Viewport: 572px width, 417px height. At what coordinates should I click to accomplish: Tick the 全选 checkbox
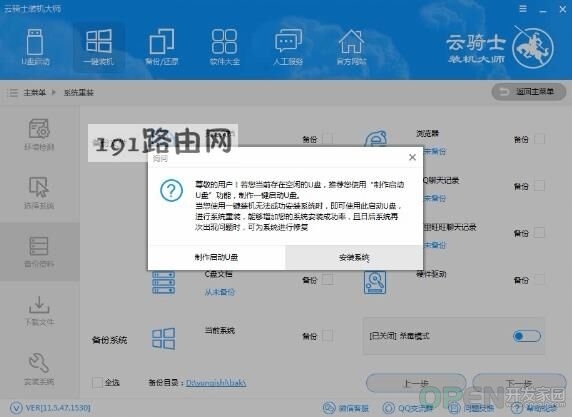[97, 382]
